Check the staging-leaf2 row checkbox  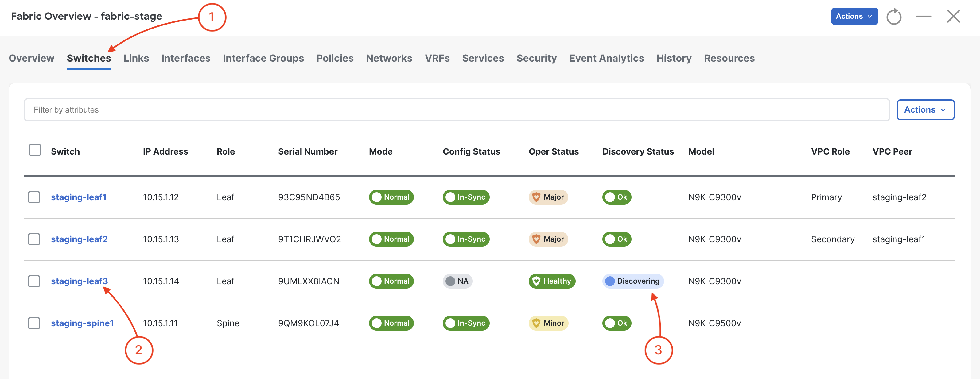tap(34, 239)
